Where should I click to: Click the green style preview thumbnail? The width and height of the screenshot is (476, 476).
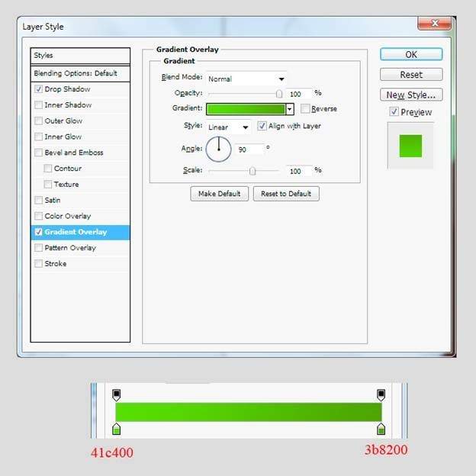410,145
